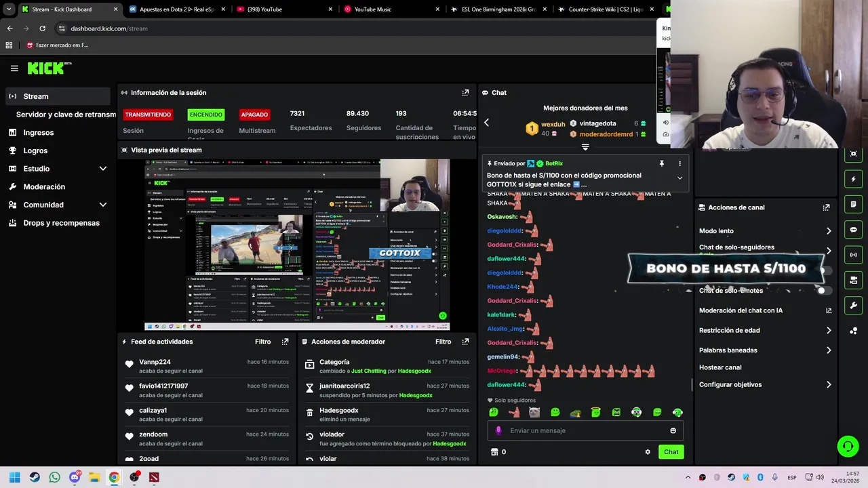Collapse the top donors leaderboard
The width and height of the screenshot is (868, 488).
585,146
